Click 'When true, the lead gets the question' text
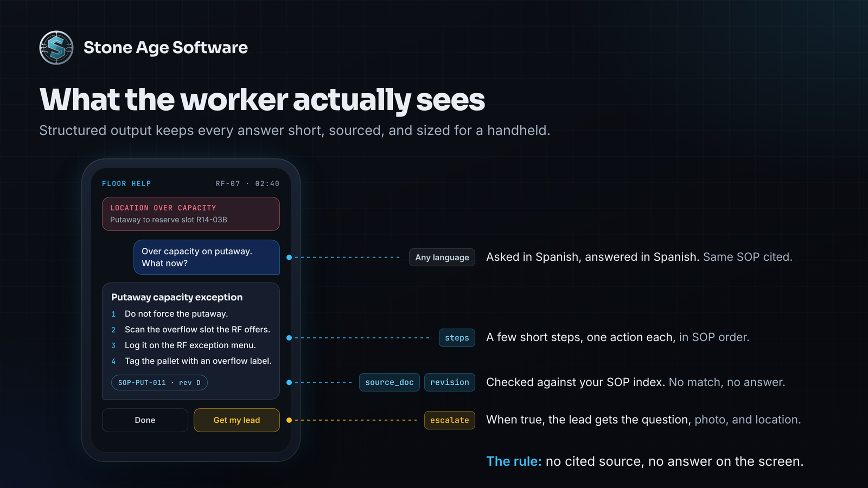 click(x=589, y=420)
